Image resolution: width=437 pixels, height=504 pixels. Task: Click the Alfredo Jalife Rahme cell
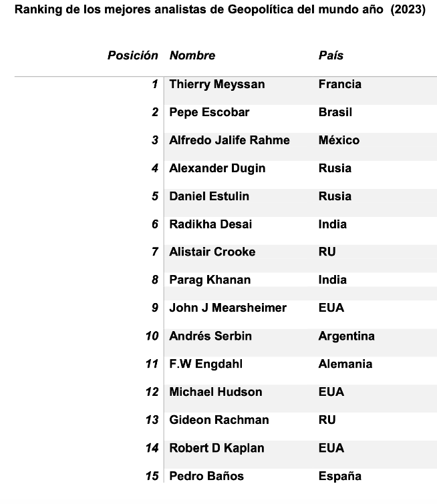[x=229, y=140]
